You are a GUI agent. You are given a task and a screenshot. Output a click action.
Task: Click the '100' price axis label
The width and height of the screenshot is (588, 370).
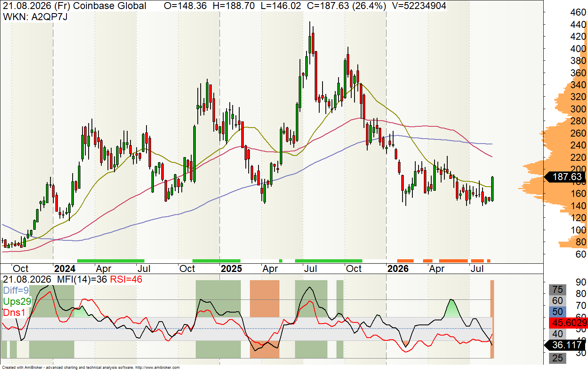coord(578,230)
